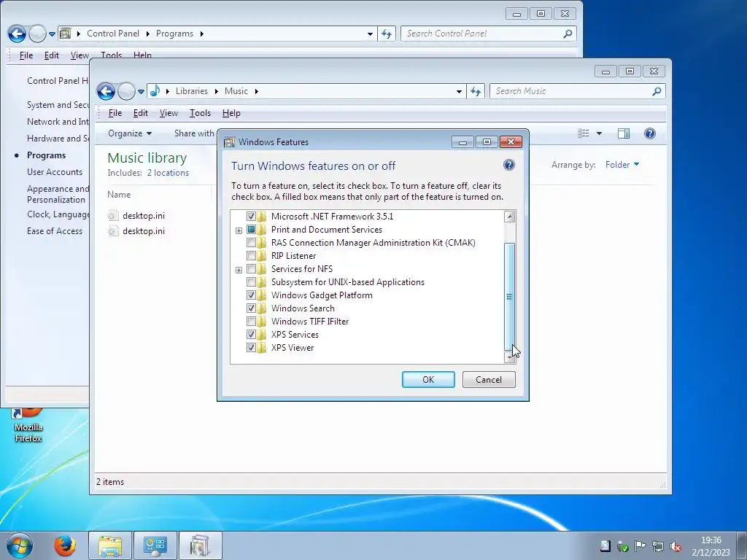
Task: Open the File menu in Music window
Action: click(x=115, y=113)
